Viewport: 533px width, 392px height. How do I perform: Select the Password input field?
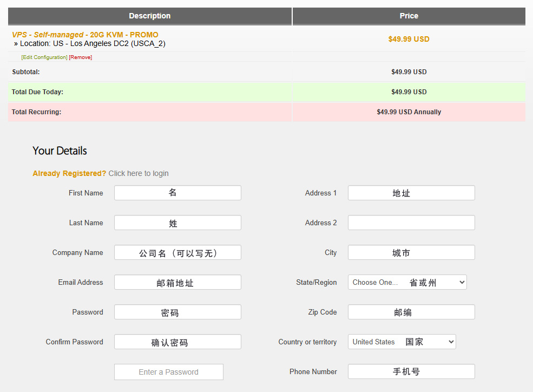coord(177,312)
